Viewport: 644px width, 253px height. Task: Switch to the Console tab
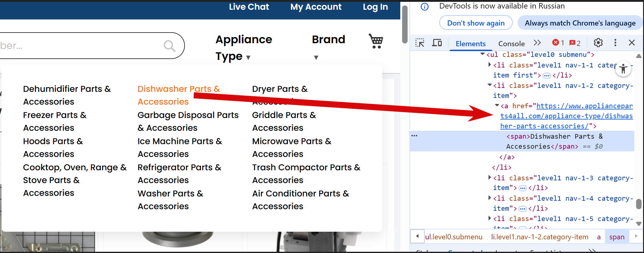click(511, 43)
